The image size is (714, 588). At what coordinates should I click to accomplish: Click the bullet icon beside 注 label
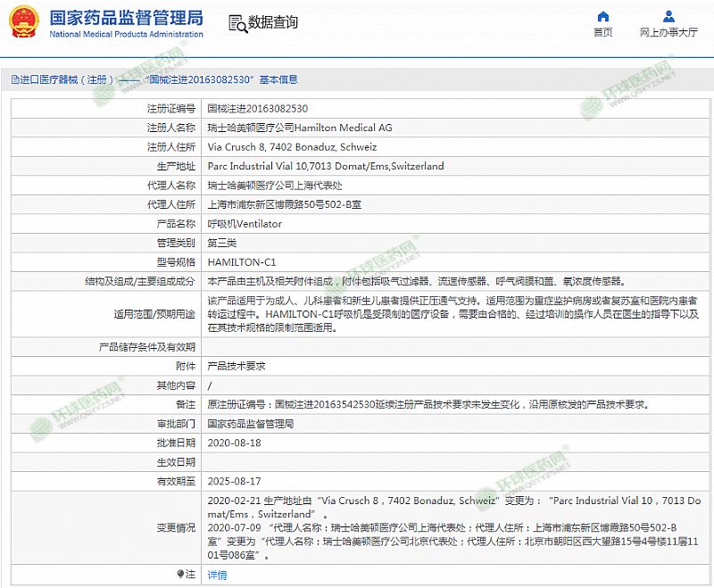pyautogui.click(x=181, y=575)
